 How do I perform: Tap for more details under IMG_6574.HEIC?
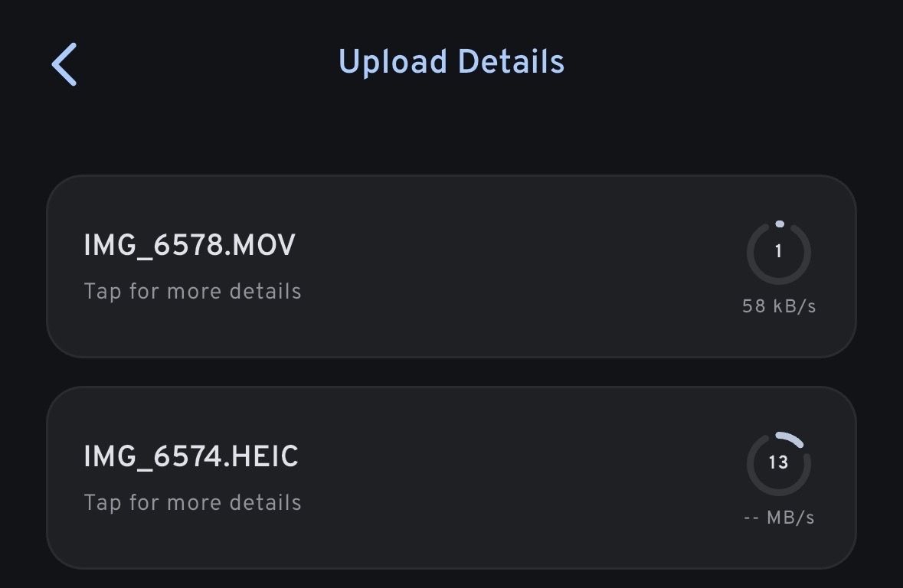coord(192,503)
